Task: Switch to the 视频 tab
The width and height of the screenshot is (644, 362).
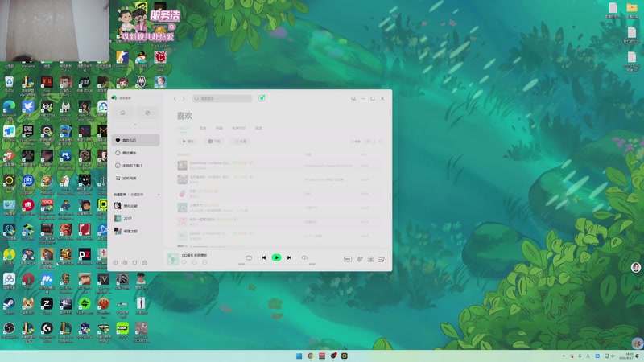Action: (x=258, y=129)
